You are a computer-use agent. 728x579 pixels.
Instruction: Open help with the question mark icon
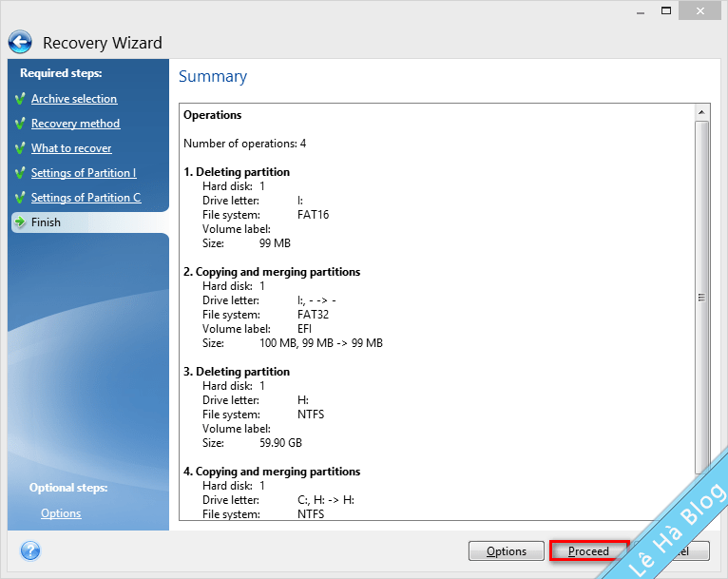(x=30, y=551)
